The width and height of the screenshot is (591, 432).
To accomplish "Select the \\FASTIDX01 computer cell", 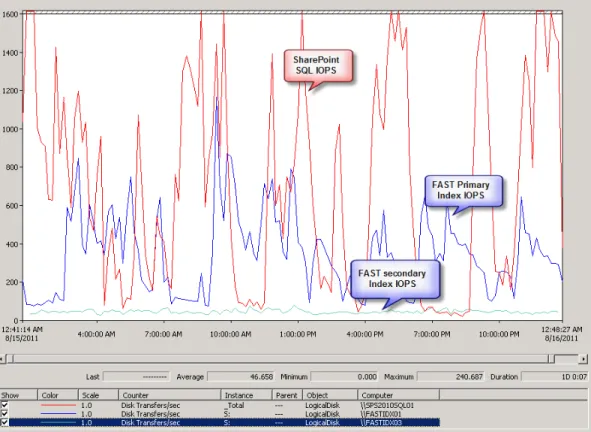I will 381,414.
